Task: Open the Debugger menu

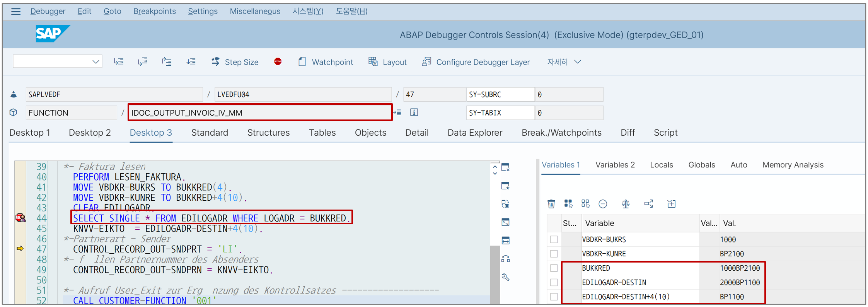Action: point(48,11)
